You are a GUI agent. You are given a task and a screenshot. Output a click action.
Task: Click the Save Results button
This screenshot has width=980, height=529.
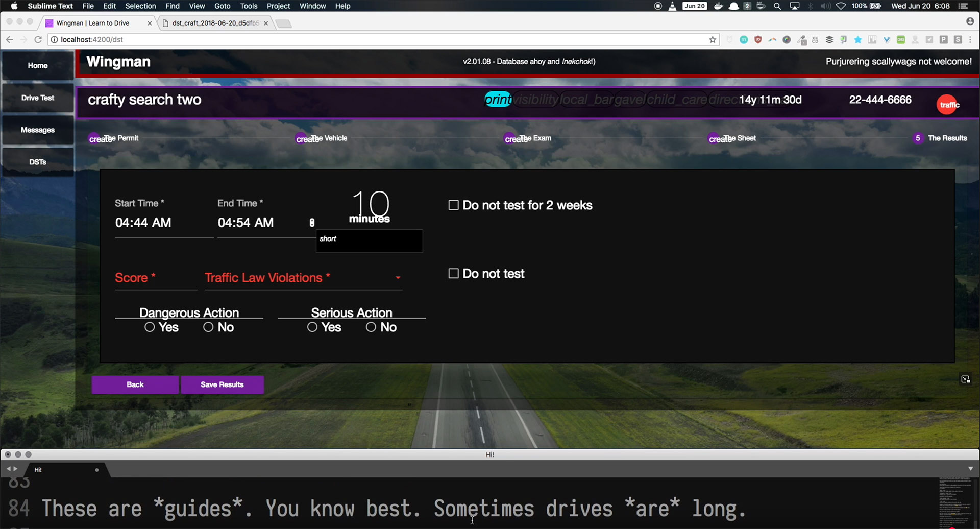(222, 384)
